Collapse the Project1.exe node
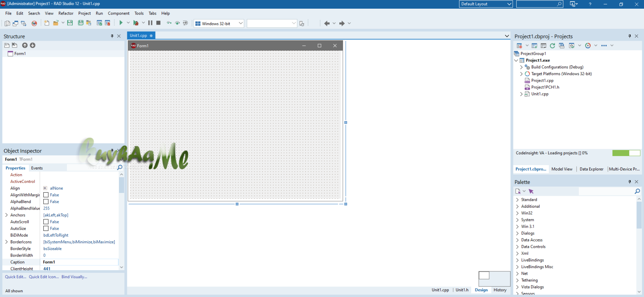 516,60
